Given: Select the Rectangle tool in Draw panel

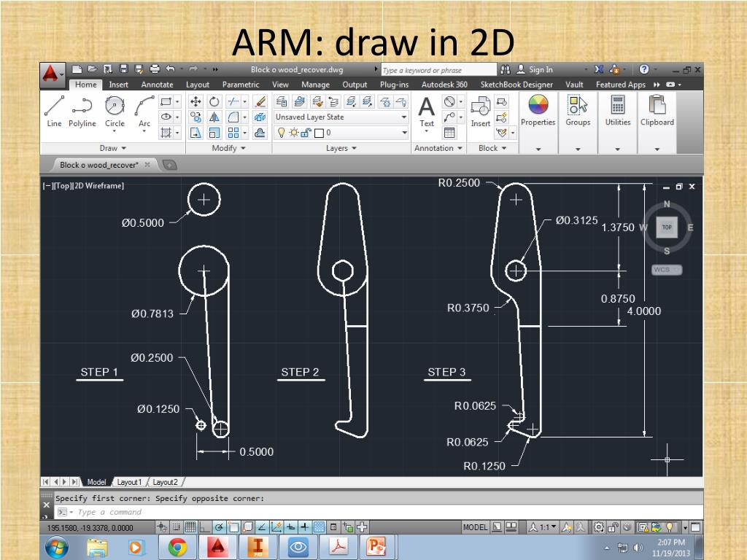Looking at the screenshot, I should coord(166,101).
